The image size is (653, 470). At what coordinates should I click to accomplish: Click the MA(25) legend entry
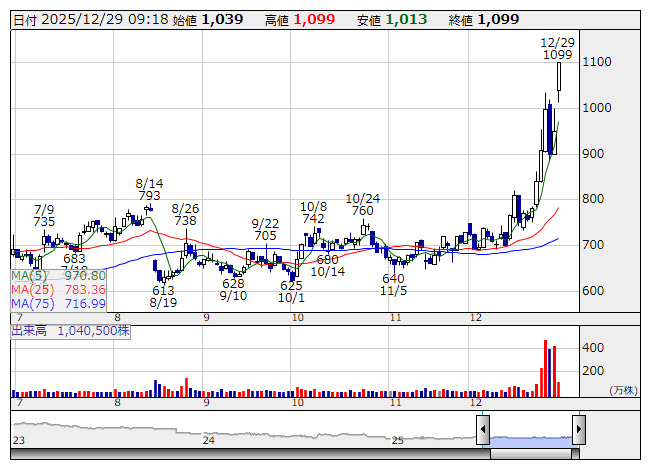[58, 289]
